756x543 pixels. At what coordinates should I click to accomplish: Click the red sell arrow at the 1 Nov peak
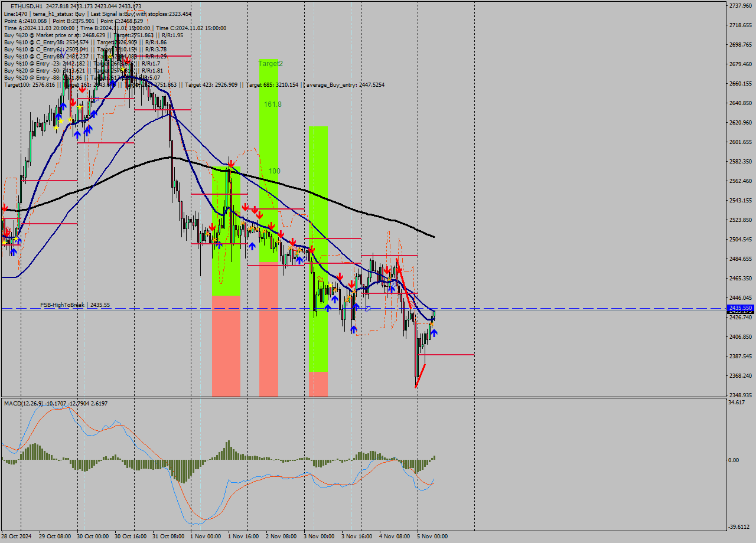point(232,163)
